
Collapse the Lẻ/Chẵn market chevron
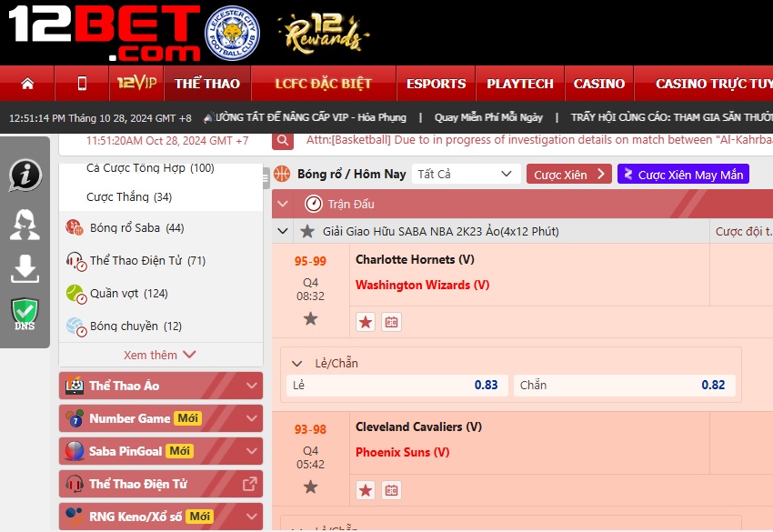click(296, 364)
